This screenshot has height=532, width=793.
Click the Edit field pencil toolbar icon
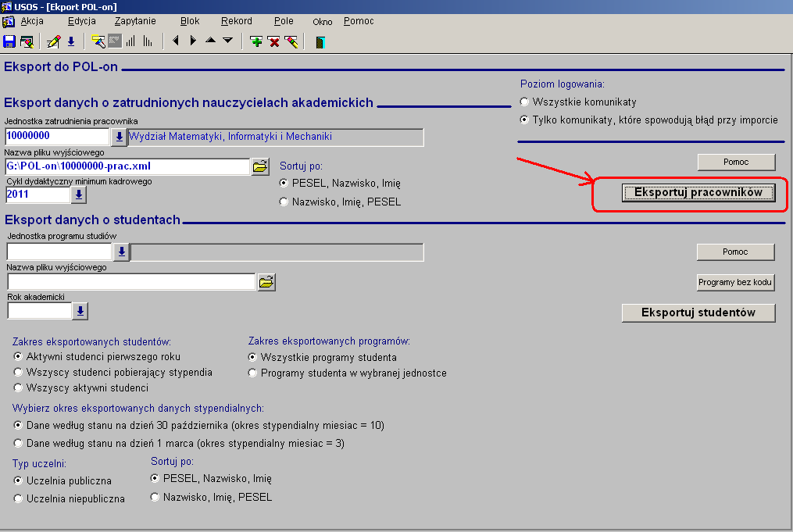53,41
